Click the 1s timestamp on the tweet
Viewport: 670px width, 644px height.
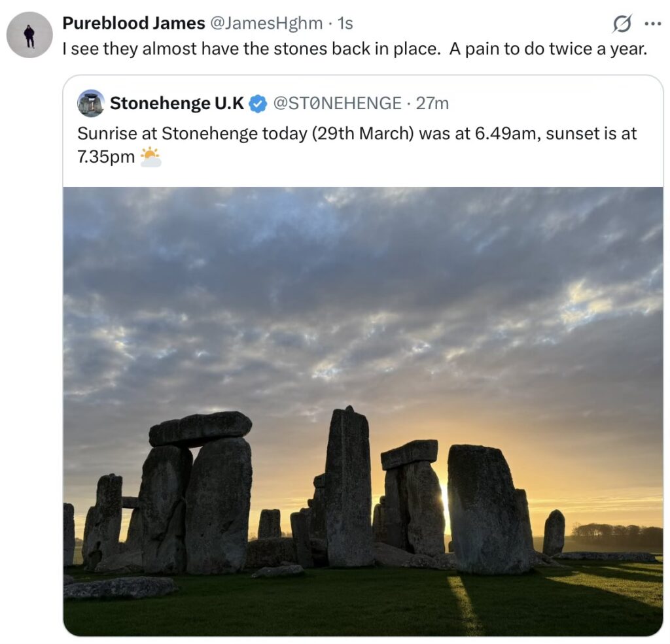[345, 24]
